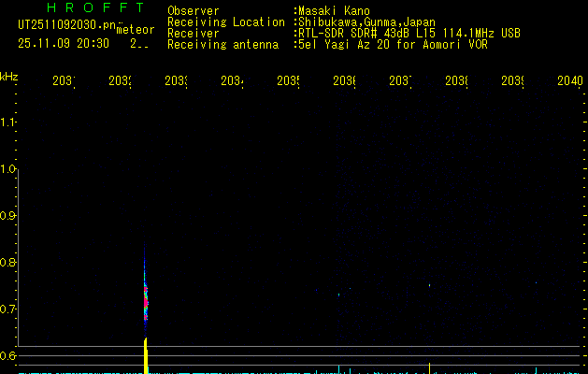Click the 0.8 frequency axis label

click(x=7, y=262)
